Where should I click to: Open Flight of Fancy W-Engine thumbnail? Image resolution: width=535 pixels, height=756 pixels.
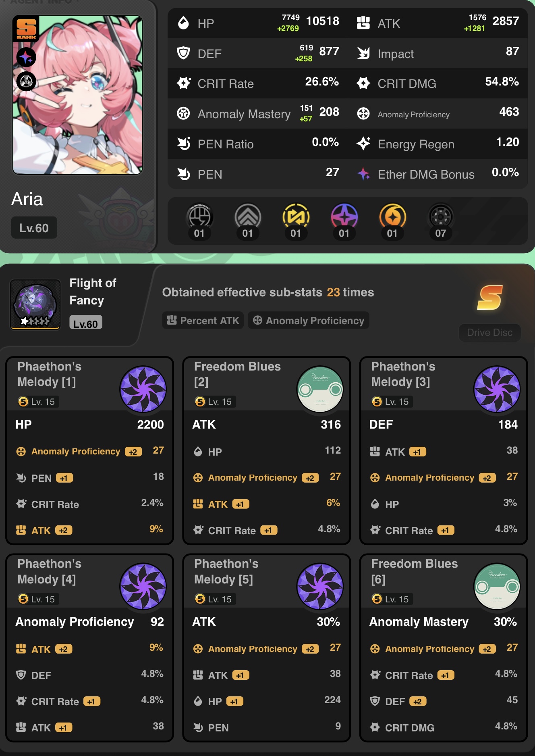click(x=35, y=304)
